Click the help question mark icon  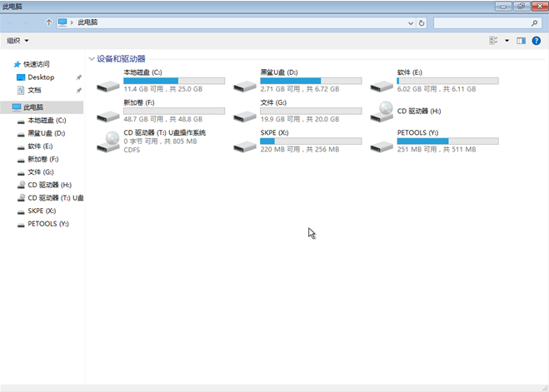(537, 40)
